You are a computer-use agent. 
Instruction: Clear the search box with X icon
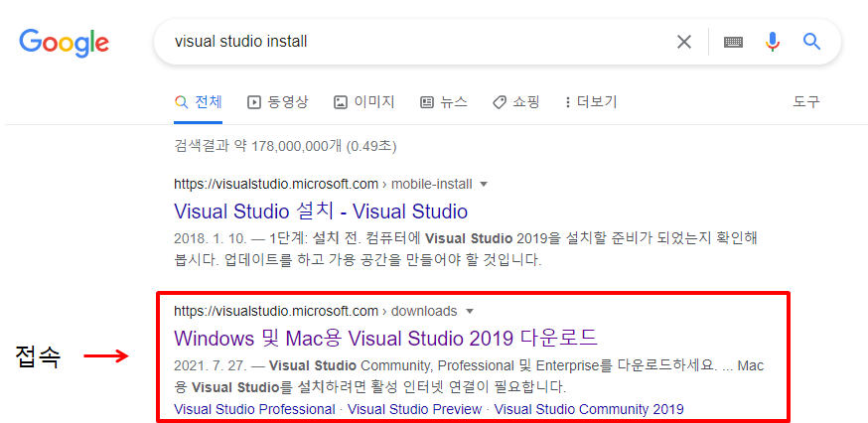pos(684,42)
